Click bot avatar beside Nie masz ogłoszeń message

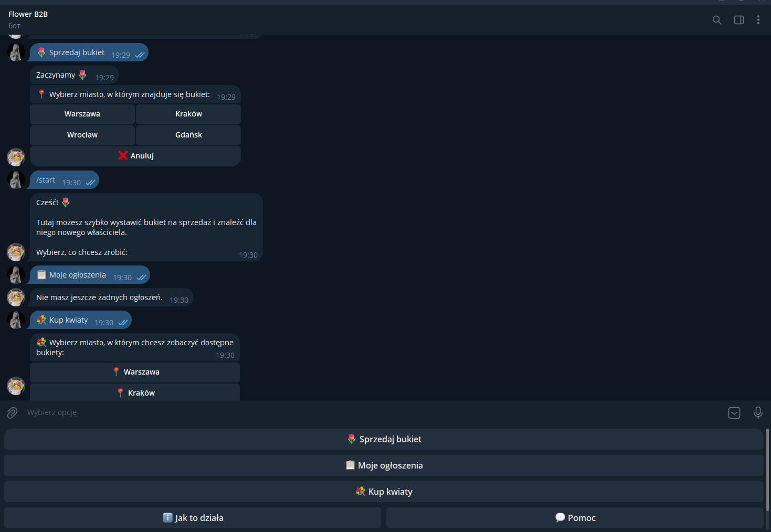pyautogui.click(x=16, y=297)
